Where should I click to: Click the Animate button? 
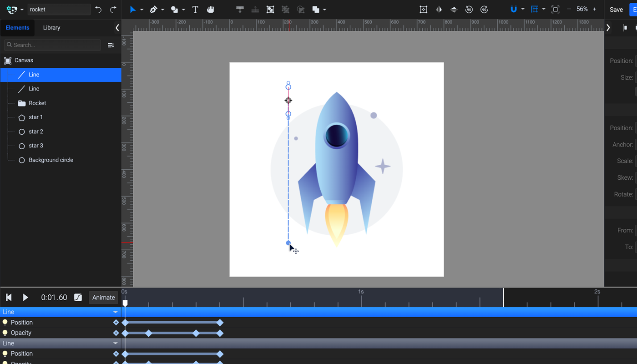[104, 298]
